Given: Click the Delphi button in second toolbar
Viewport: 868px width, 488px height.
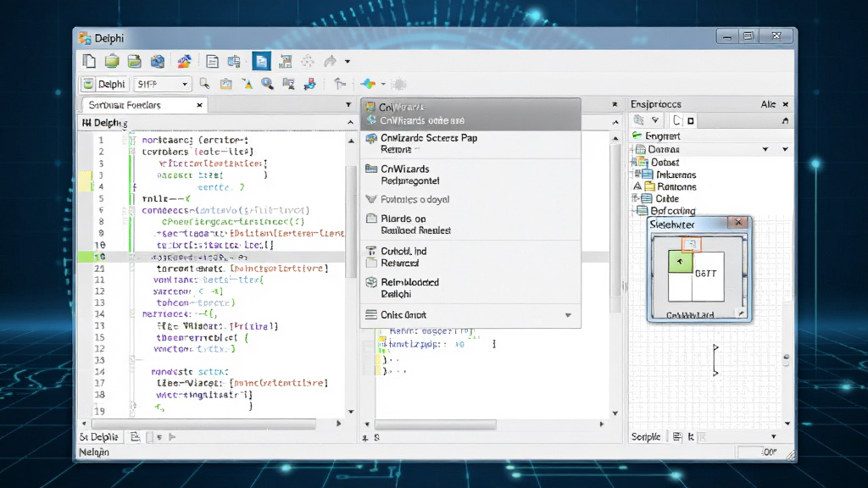Looking at the screenshot, I should tap(104, 84).
